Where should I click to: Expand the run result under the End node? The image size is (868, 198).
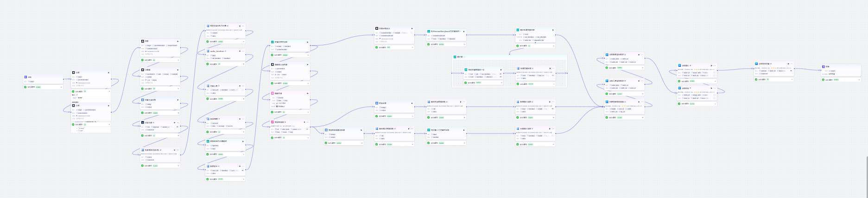pyautogui.click(x=859, y=80)
